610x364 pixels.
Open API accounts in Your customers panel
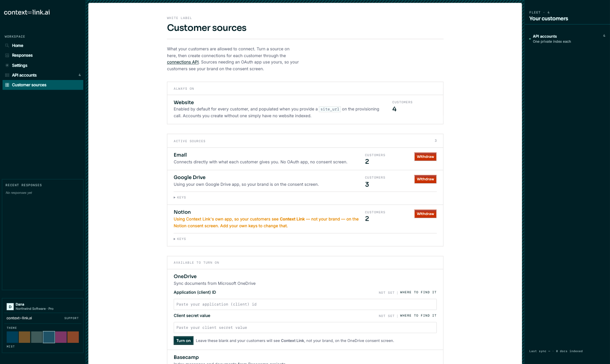(x=567, y=39)
